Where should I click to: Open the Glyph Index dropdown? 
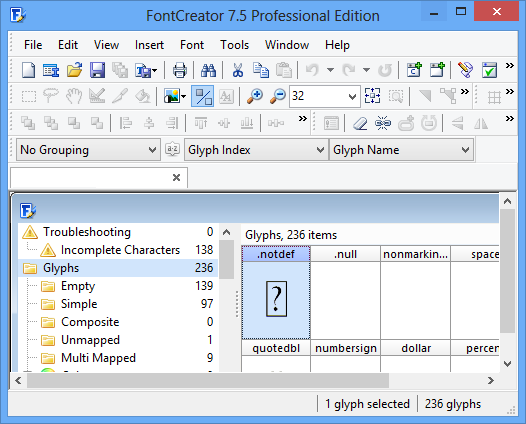[256, 150]
